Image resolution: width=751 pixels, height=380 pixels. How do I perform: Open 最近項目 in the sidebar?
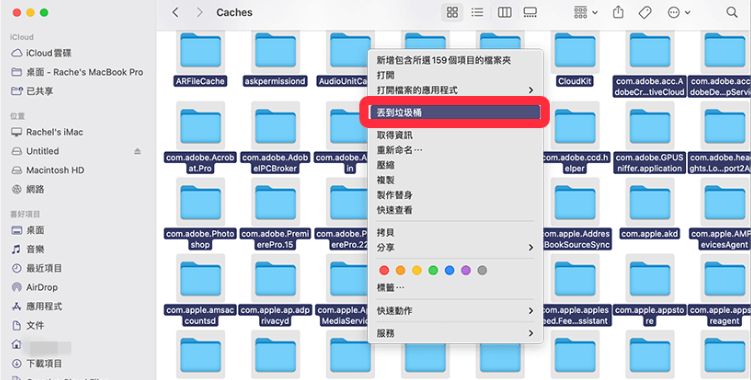tap(36, 268)
